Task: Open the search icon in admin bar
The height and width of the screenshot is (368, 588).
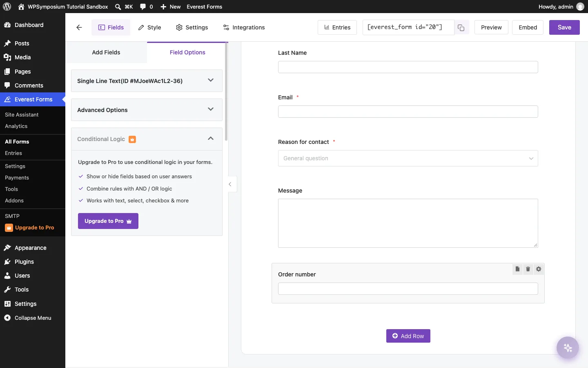Action: pyautogui.click(x=118, y=7)
